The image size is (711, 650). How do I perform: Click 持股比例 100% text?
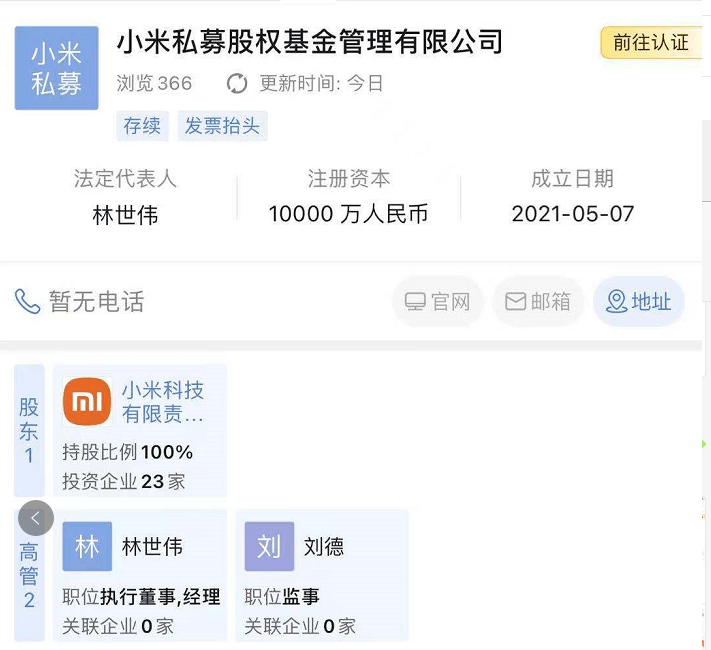[x=128, y=453]
